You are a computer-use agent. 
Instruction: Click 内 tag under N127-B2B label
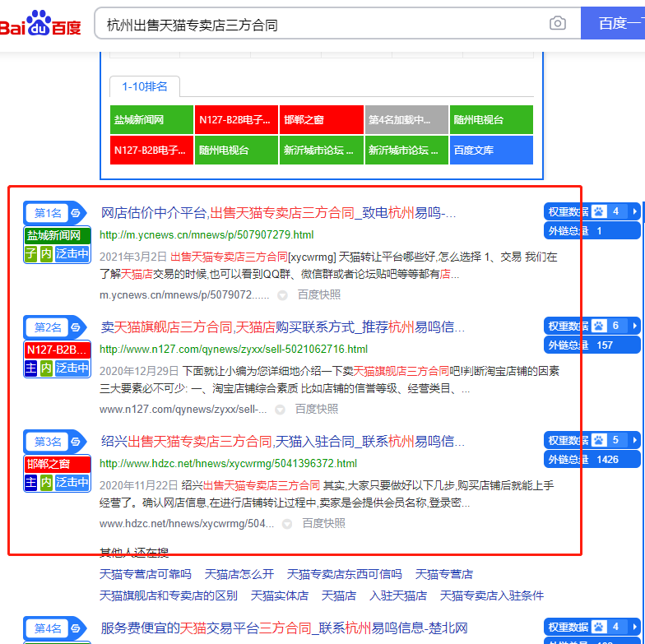(46, 368)
